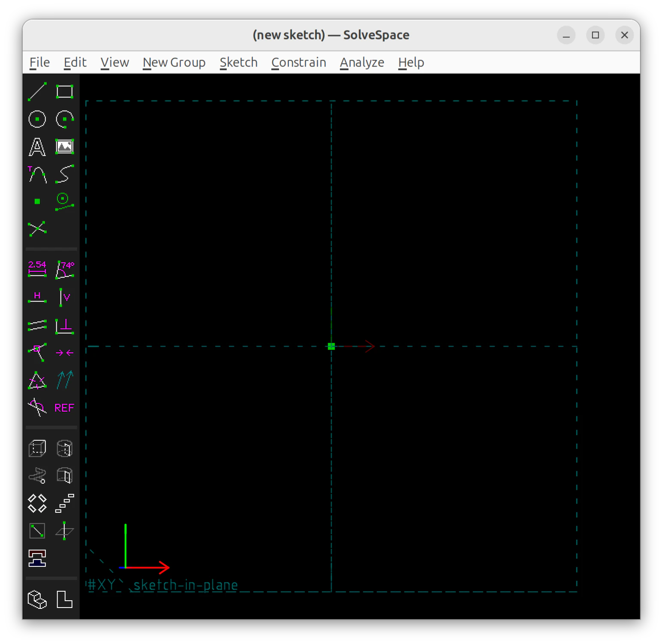Select the arc of a circle tool
The image size is (662, 644).
[65, 119]
